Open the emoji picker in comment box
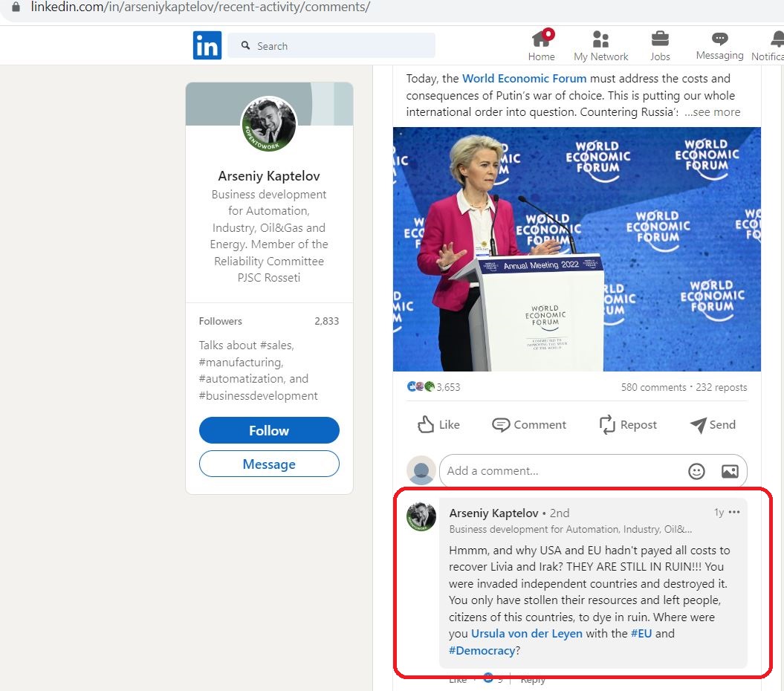 696,471
